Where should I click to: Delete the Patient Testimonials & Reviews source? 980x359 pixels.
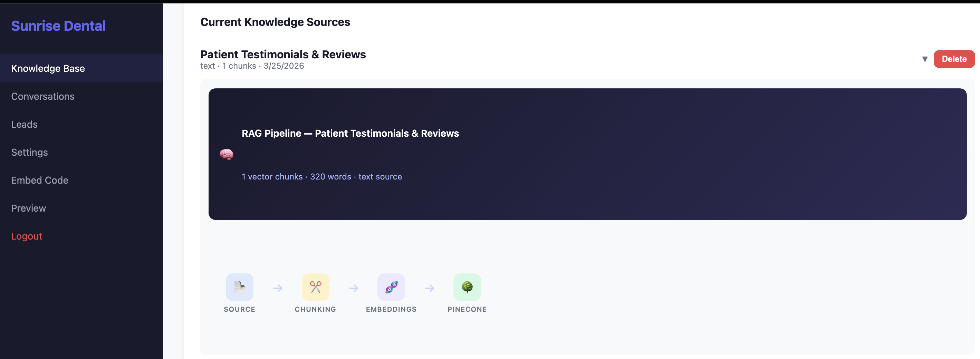pos(954,59)
